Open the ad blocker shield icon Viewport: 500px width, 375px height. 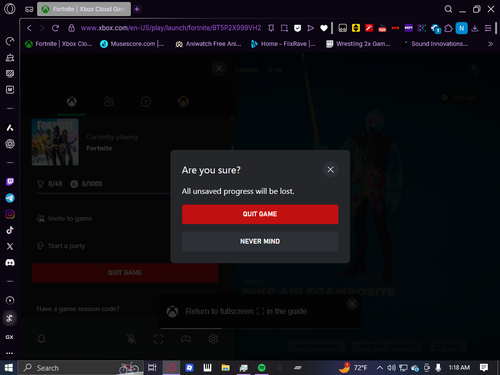point(297,28)
